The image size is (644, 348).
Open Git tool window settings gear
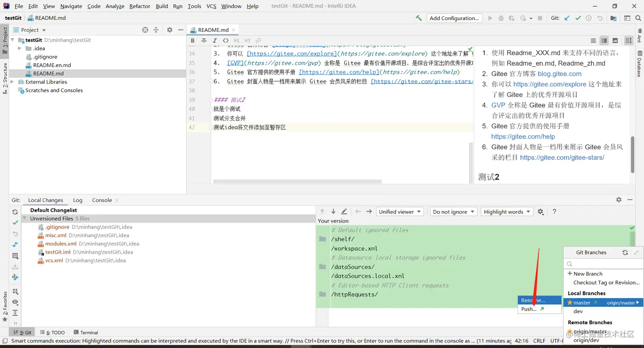click(618, 200)
